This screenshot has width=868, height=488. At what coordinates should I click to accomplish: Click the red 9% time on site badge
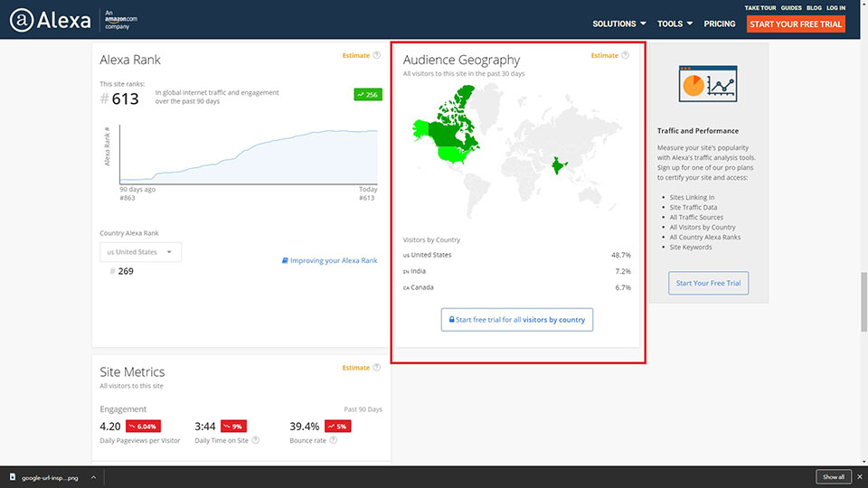[x=233, y=427]
